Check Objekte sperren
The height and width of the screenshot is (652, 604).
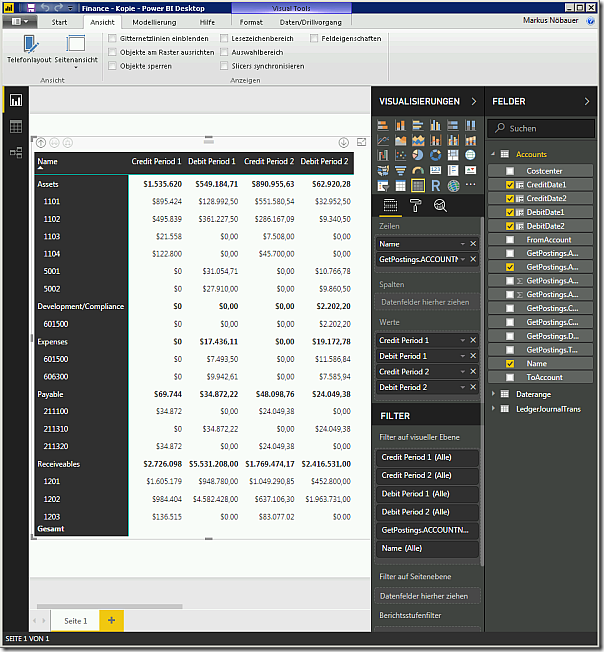pyautogui.click(x=112, y=66)
